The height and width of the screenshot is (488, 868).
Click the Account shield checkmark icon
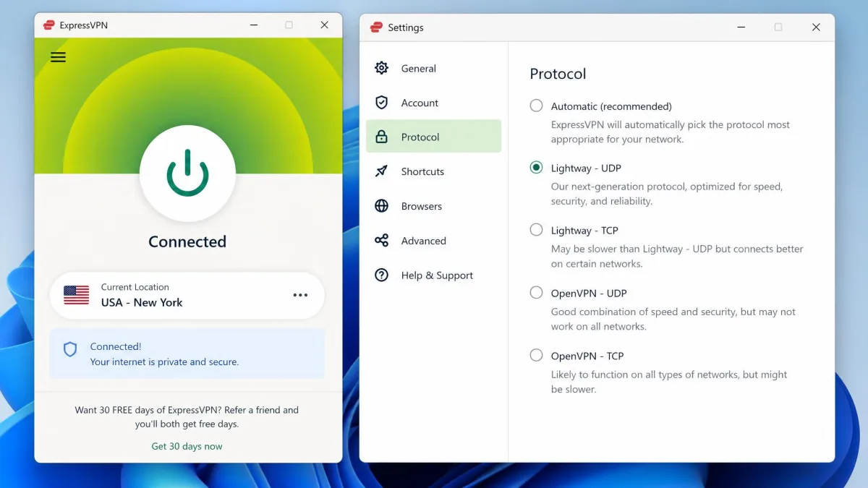pyautogui.click(x=381, y=103)
